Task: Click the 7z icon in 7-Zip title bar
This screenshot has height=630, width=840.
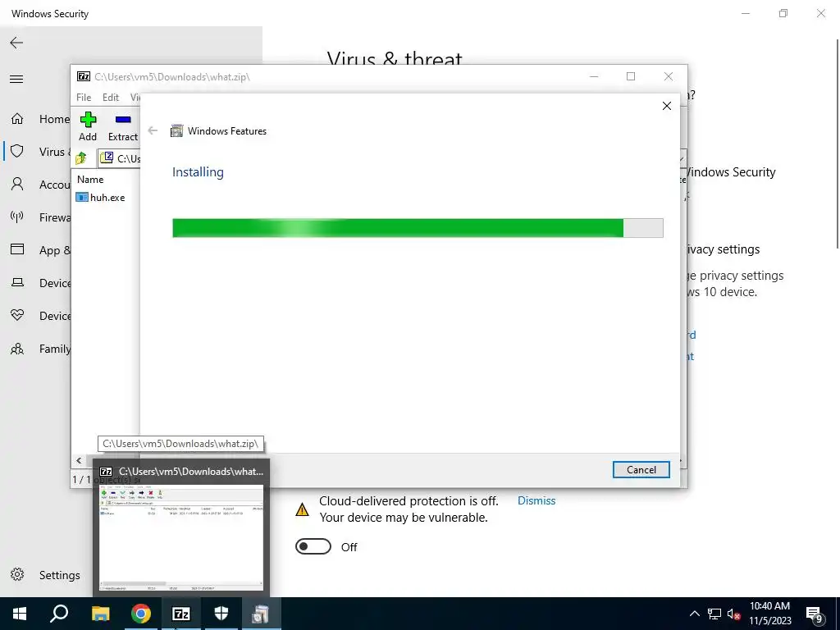Action: (84, 76)
